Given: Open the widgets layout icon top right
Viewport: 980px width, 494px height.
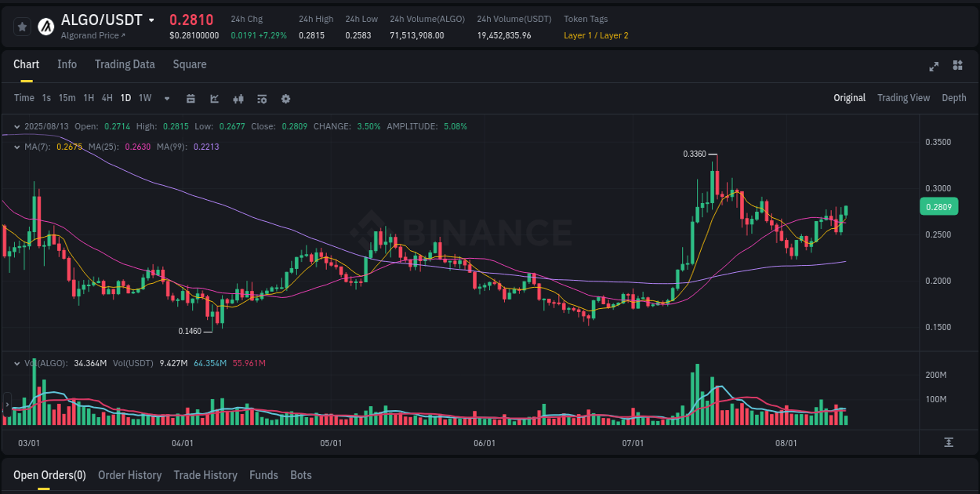Looking at the screenshot, I should point(957,66).
